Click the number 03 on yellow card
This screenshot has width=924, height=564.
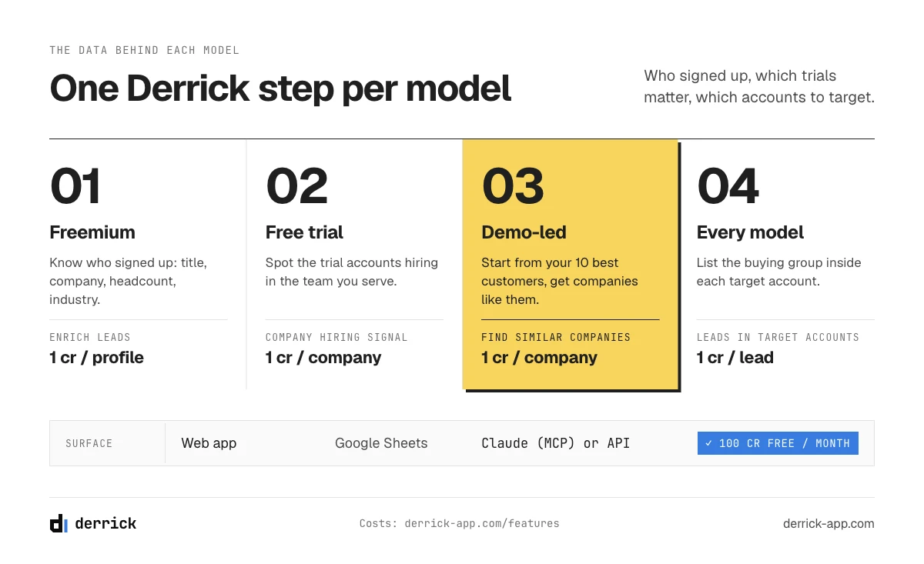[513, 186]
